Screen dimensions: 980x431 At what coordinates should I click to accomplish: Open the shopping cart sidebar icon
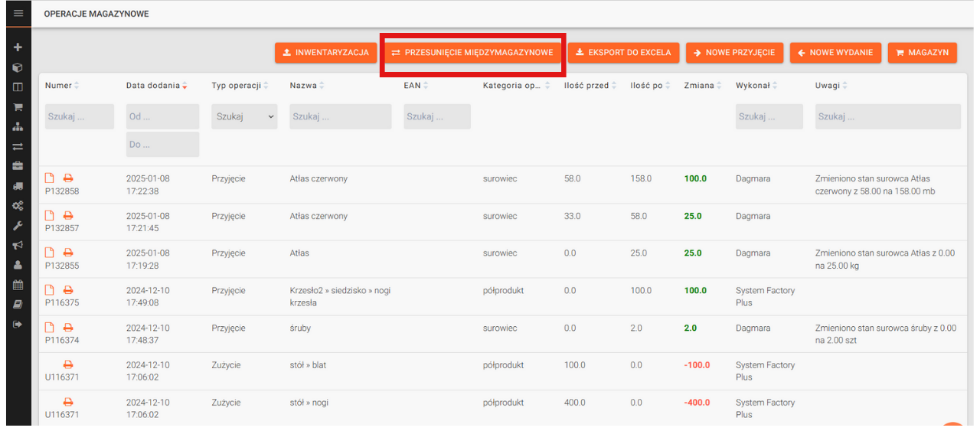coord(18,107)
